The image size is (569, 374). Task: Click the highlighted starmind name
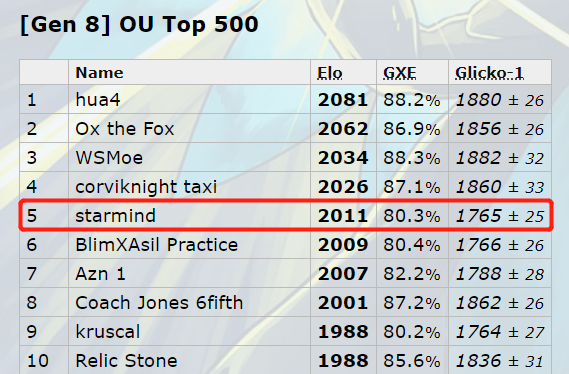click(115, 216)
